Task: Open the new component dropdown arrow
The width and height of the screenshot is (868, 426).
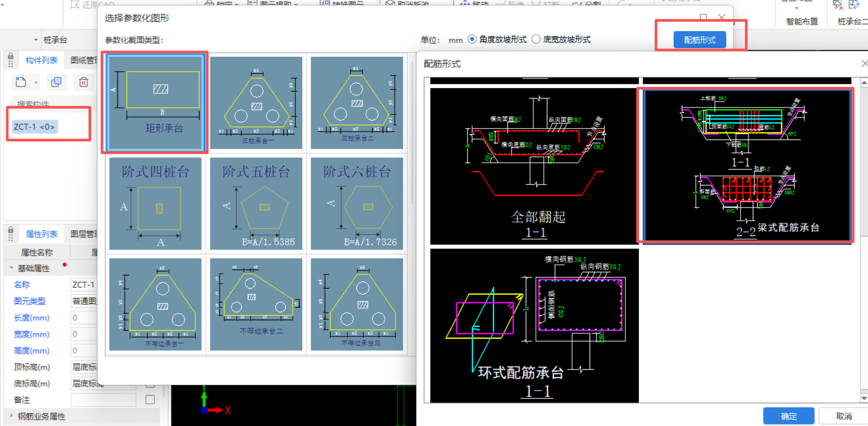Action: (36, 83)
